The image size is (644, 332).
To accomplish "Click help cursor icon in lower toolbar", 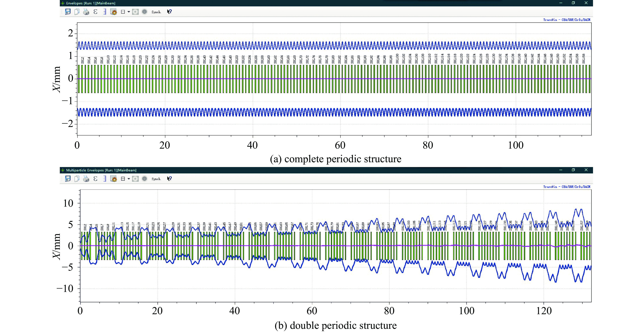I will (x=169, y=178).
